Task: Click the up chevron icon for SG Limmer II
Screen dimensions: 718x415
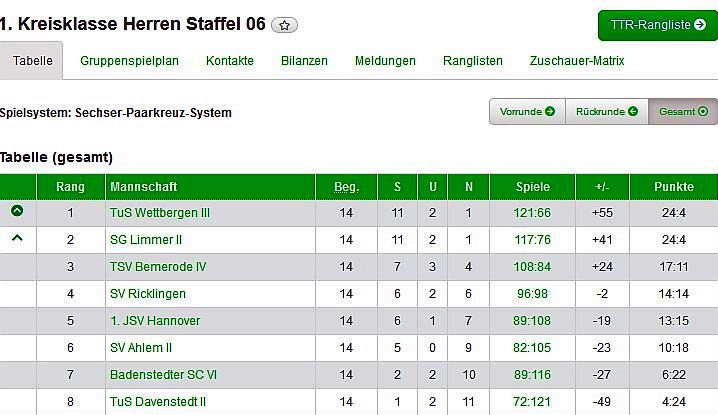Action: [17, 239]
